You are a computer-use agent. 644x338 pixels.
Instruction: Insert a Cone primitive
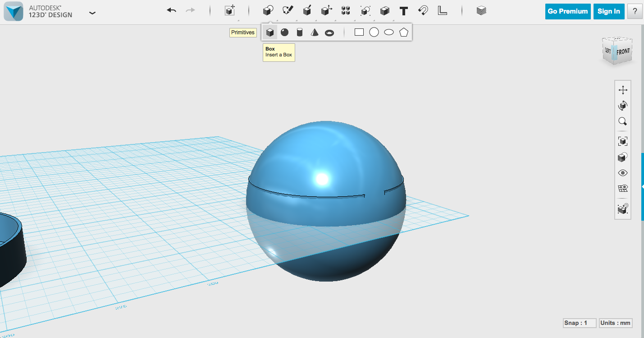pos(314,32)
